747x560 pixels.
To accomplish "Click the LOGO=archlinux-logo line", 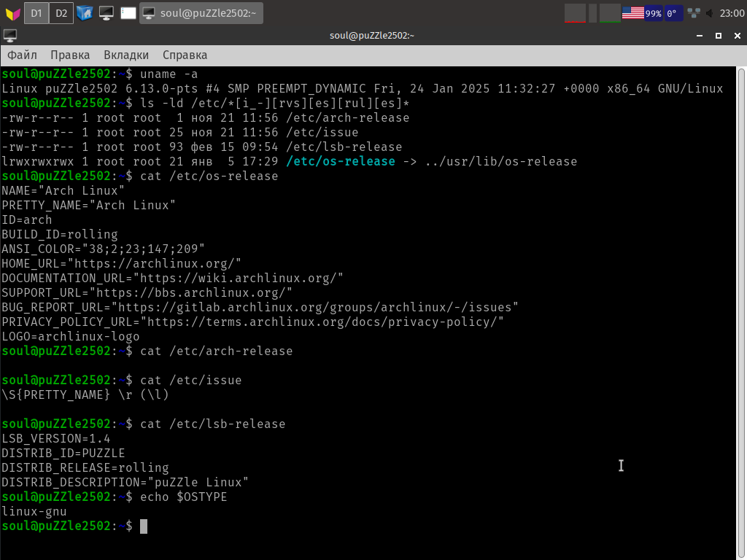I will coord(71,337).
